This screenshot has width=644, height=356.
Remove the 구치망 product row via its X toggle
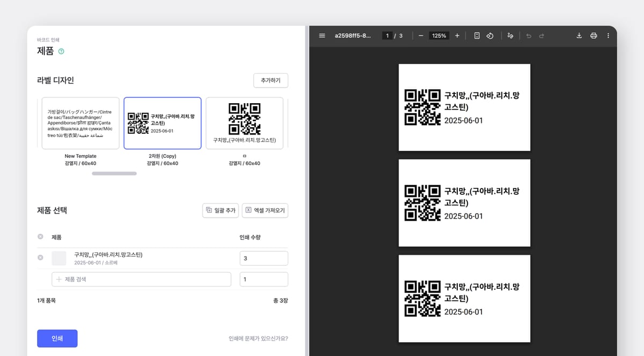[x=40, y=258]
